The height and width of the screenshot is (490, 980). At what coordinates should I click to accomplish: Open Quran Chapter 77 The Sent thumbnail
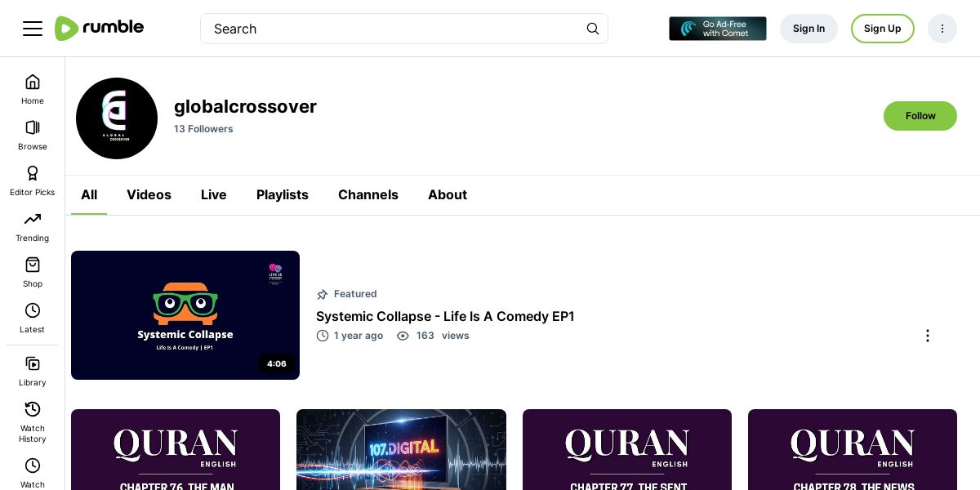(x=627, y=449)
